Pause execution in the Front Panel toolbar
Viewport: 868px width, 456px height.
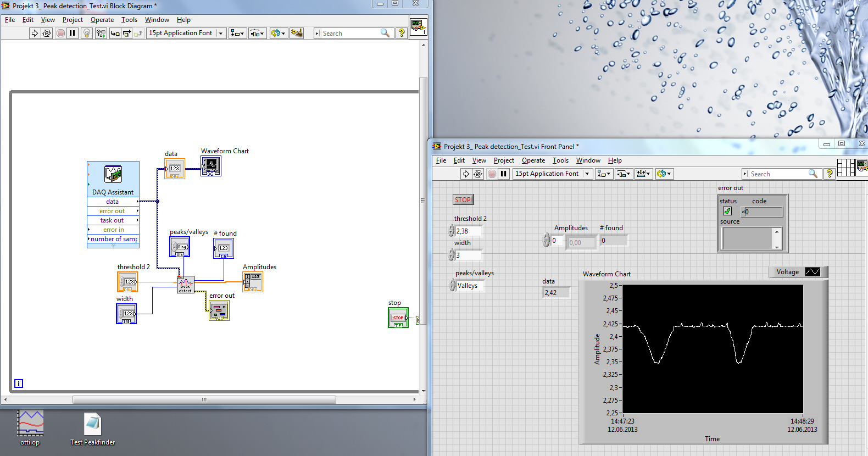(x=503, y=174)
